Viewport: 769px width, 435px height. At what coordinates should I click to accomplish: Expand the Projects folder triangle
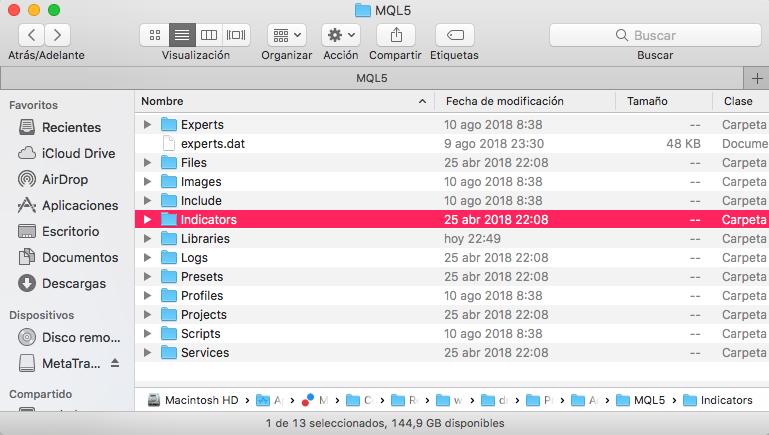pyautogui.click(x=147, y=314)
